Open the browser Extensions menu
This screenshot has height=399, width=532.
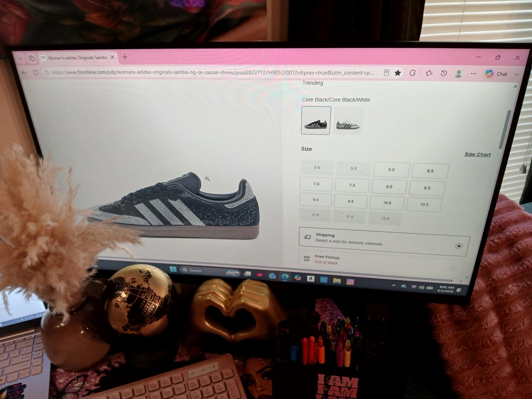tap(412, 73)
